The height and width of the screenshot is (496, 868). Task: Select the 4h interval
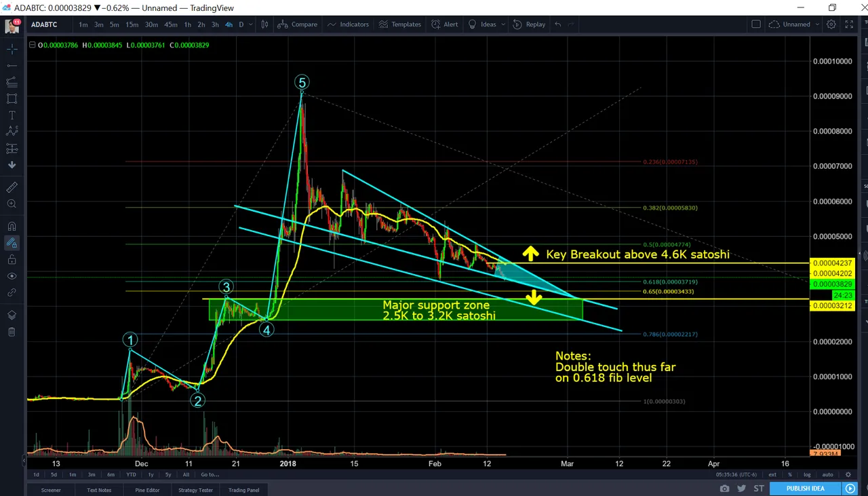tap(229, 24)
